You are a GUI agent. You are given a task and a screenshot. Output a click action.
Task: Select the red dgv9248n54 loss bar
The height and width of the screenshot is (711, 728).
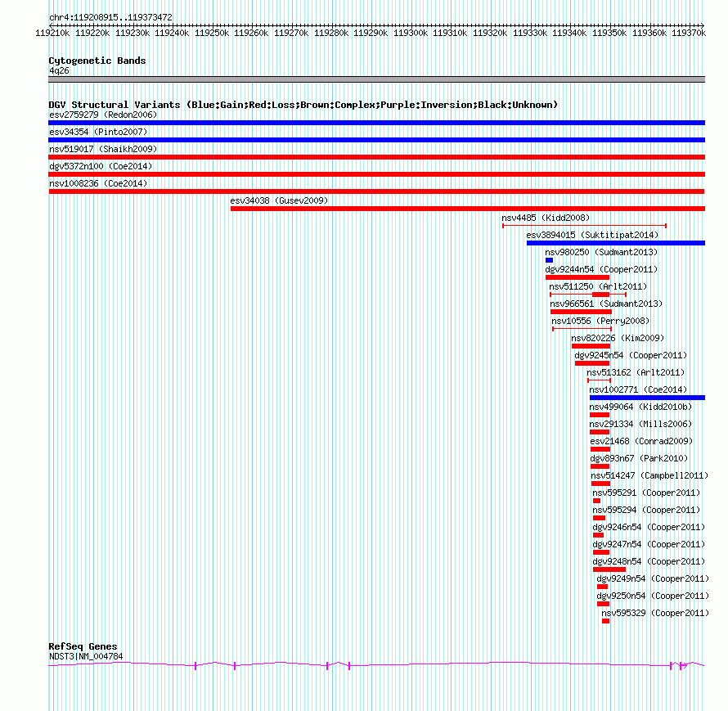tap(609, 569)
